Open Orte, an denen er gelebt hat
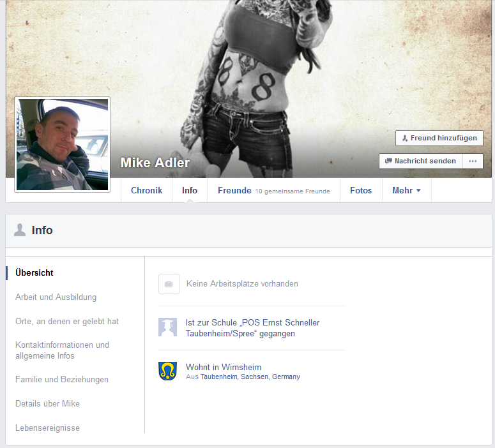This screenshot has width=495, height=448. coord(67,321)
